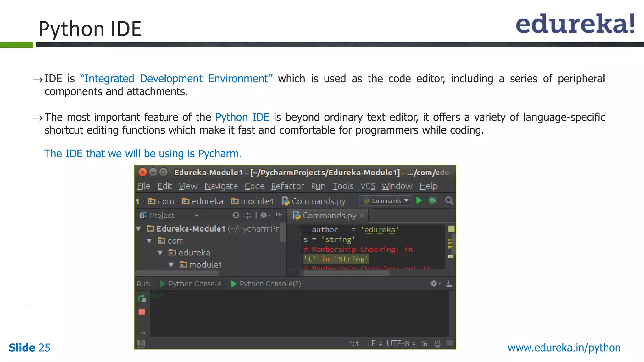Collapse the com folder in tree
644x362 pixels.
pyautogui.click(x=149, y=241)
